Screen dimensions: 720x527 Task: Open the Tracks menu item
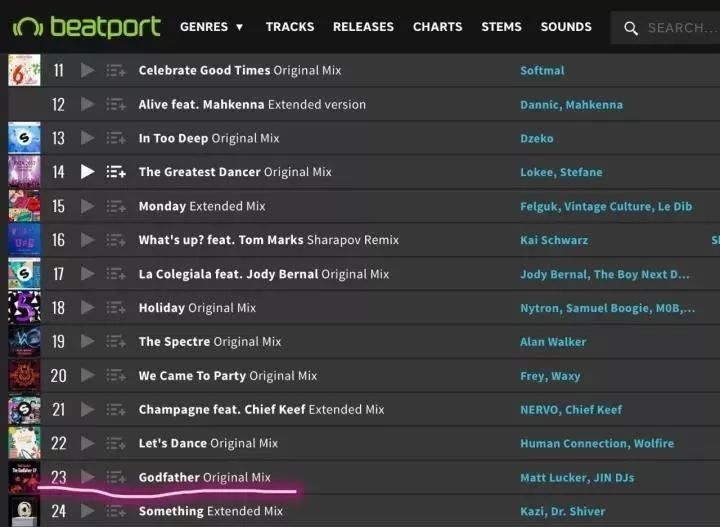coord(290,27)
